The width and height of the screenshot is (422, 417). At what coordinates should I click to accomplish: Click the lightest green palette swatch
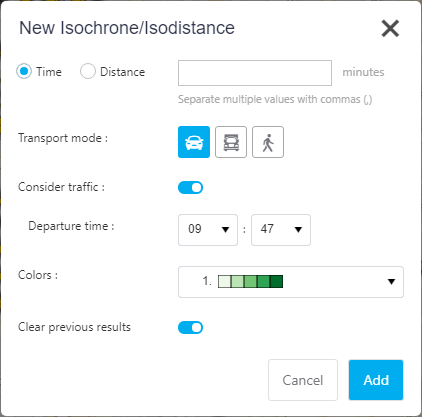click(x=224, y=282)
